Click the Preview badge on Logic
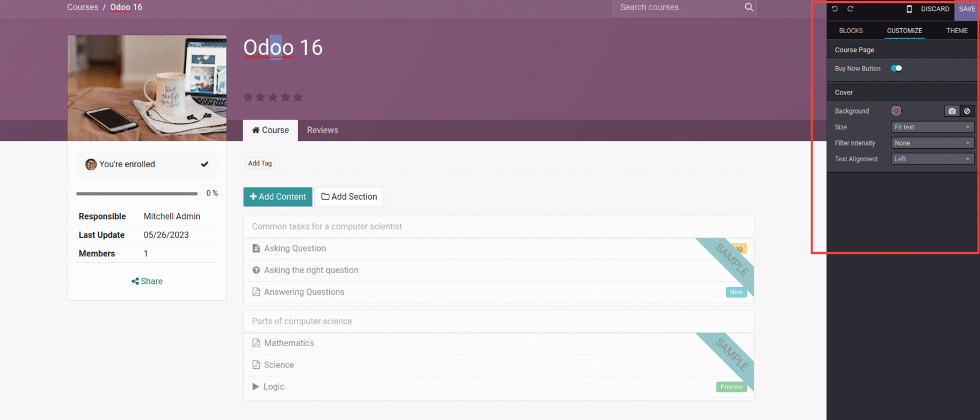This screenshot has height=420, width=980. [x=731, y=387]
